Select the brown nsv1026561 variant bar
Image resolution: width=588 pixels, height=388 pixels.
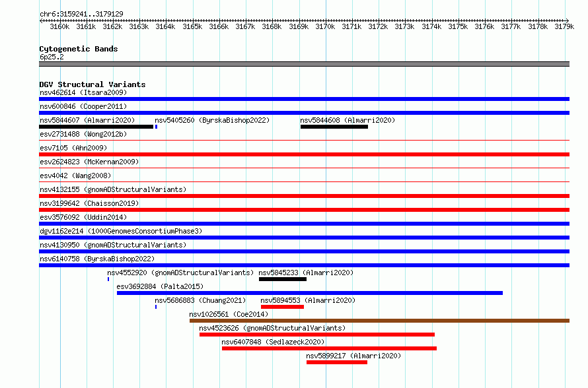tap(379, 321)
